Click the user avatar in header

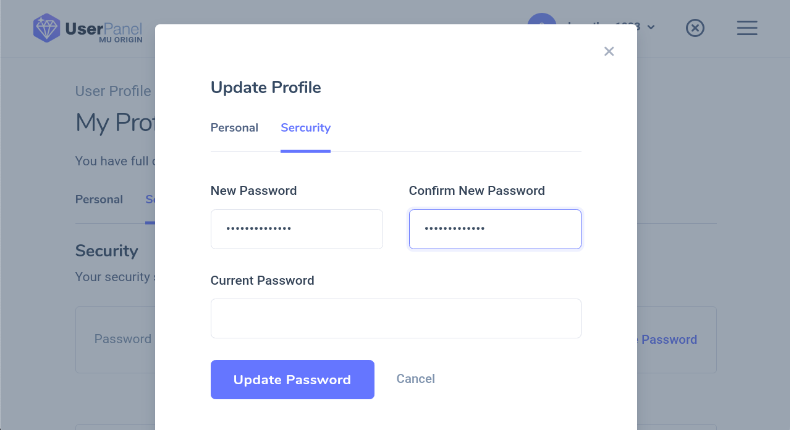(x=542, y=26)
